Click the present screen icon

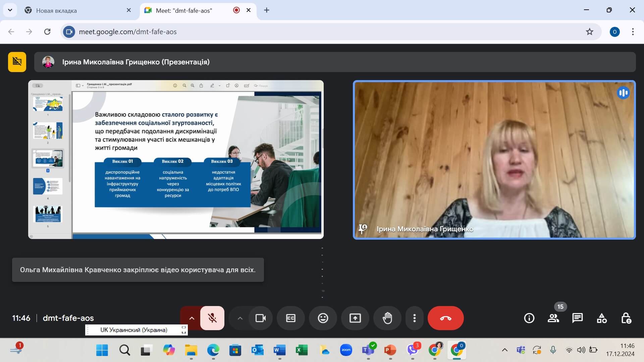pyautogui.click(x=355, y=318)
